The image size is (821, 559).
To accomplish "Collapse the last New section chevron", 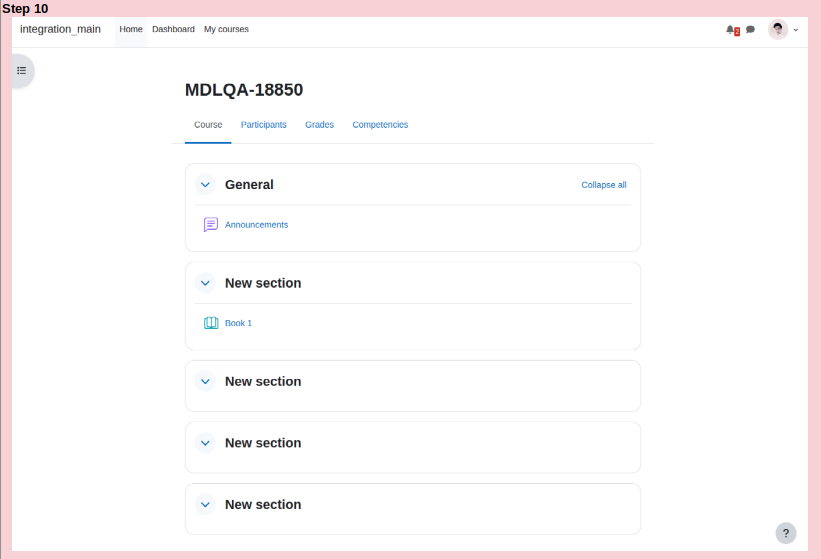I will pyautogui.click(x=205, y=505).
